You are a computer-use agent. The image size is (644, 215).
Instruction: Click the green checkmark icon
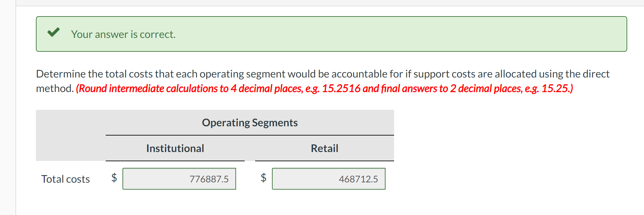click(53, 33)
